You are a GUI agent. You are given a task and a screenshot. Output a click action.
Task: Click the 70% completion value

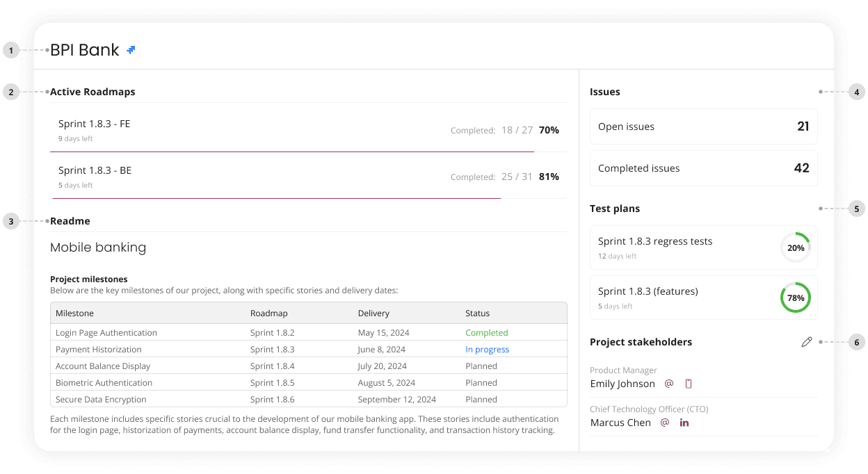[549, 130]
